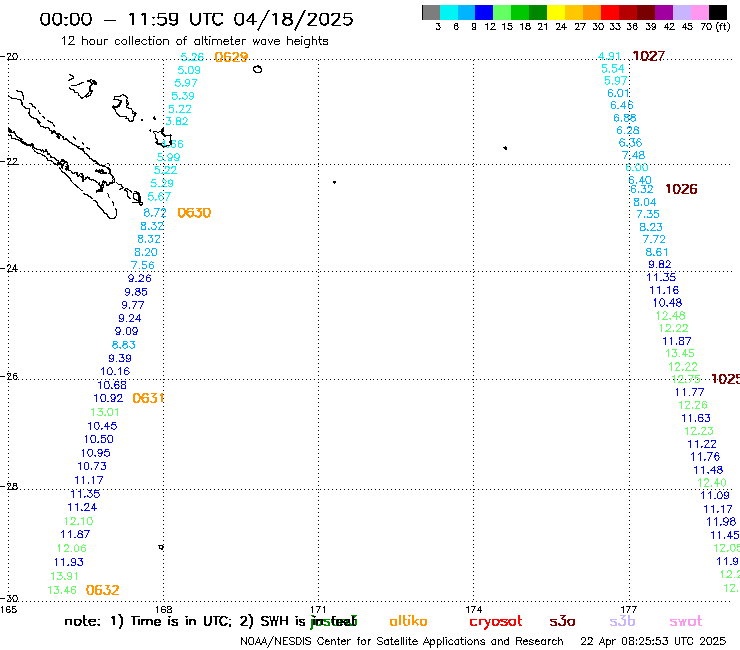Click the gray 3 ft legend swatch
This screenshot has width=740, height=650.
431,12
